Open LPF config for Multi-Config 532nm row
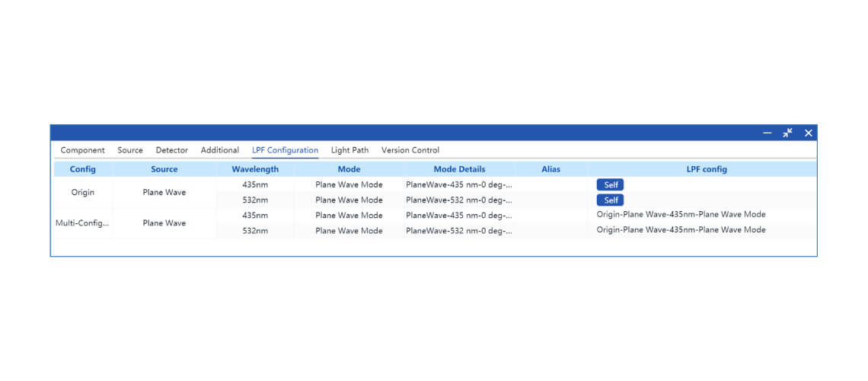 [681, 230]
